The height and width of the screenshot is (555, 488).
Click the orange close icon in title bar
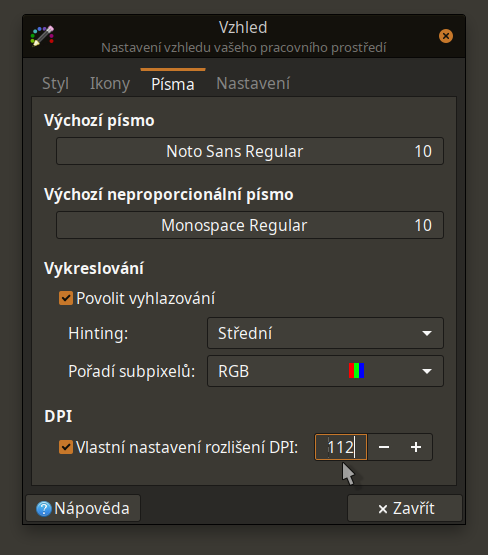(x=446, y=36)
